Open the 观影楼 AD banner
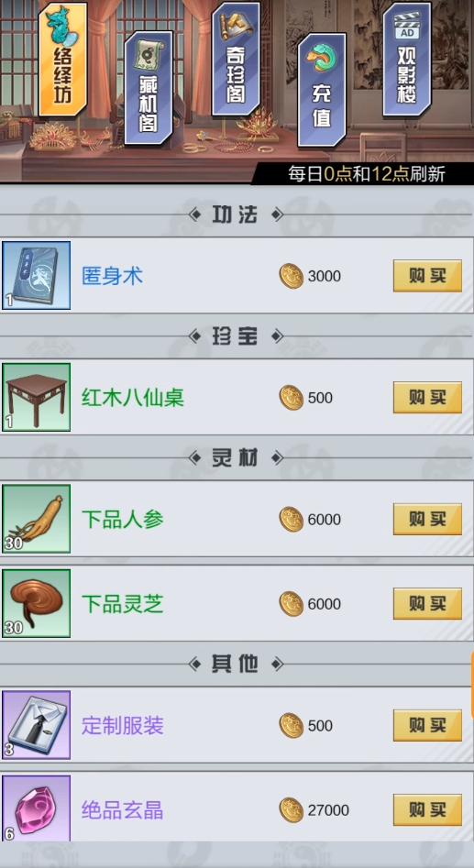Image resolution: width=474 pixels, height=868 pixels. pyautogui.click(x=407, y=60)
